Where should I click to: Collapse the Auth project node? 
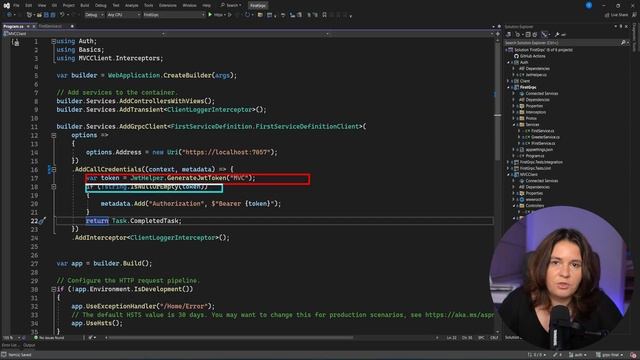509,62
